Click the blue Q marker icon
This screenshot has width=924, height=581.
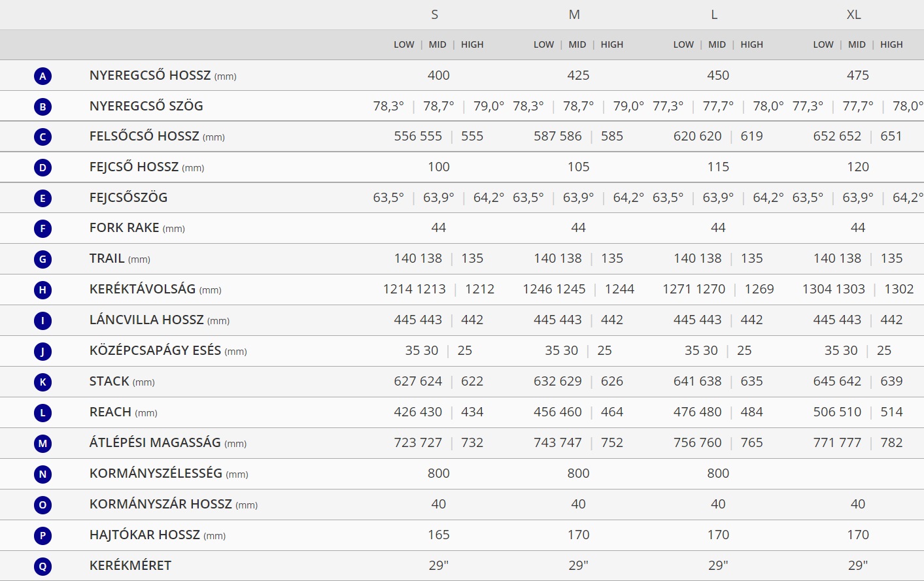[43, 567]
